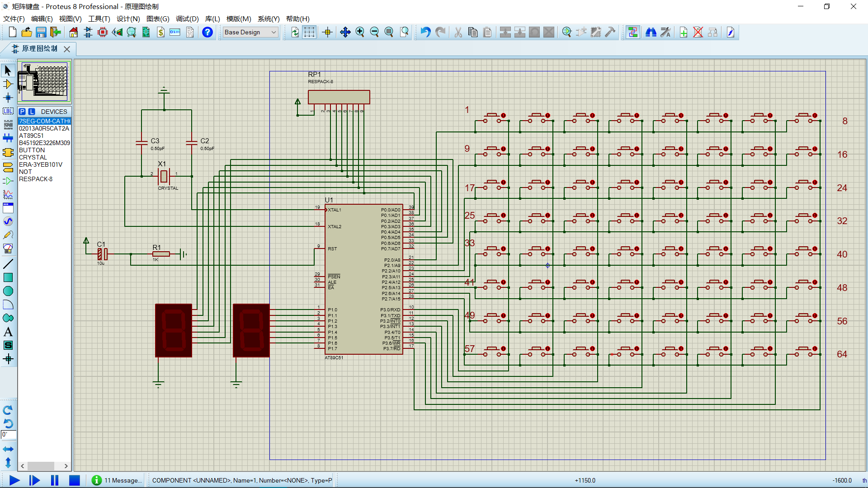
Task: Click the Bill of Materials dollar icon
Action: tap(160, 32)
